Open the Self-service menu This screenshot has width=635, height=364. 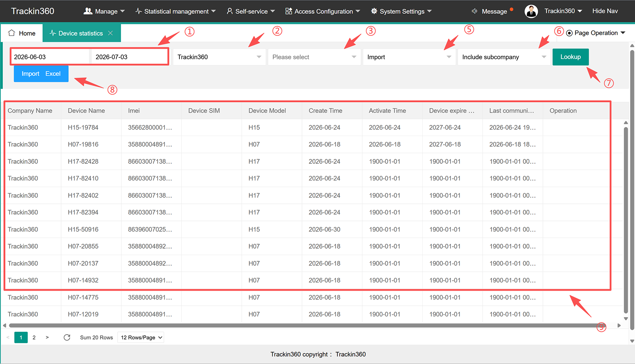[251, 11]
